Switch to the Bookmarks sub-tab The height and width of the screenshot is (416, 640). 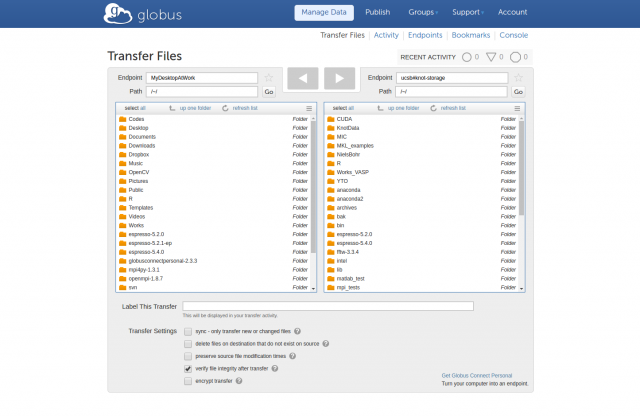471,35
